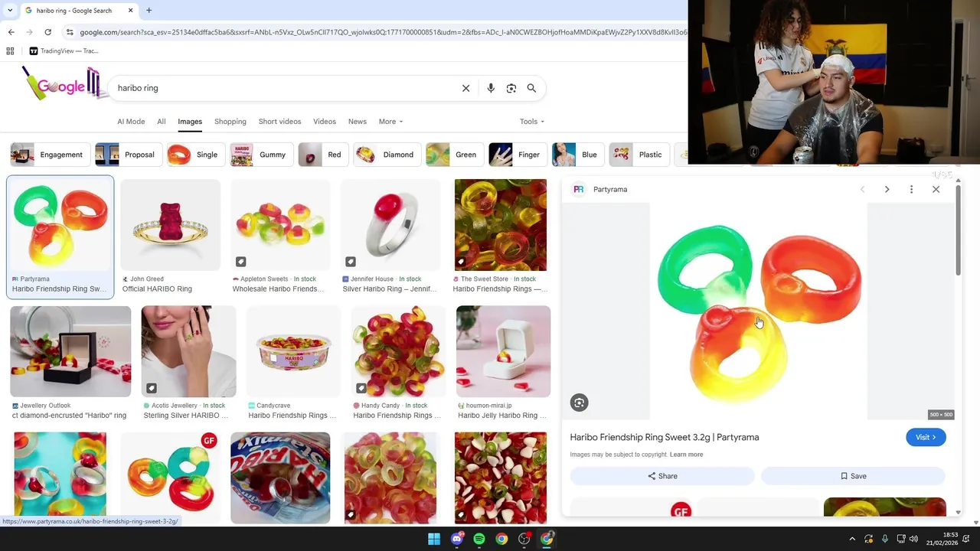Select the Images tab

point(190,122)
